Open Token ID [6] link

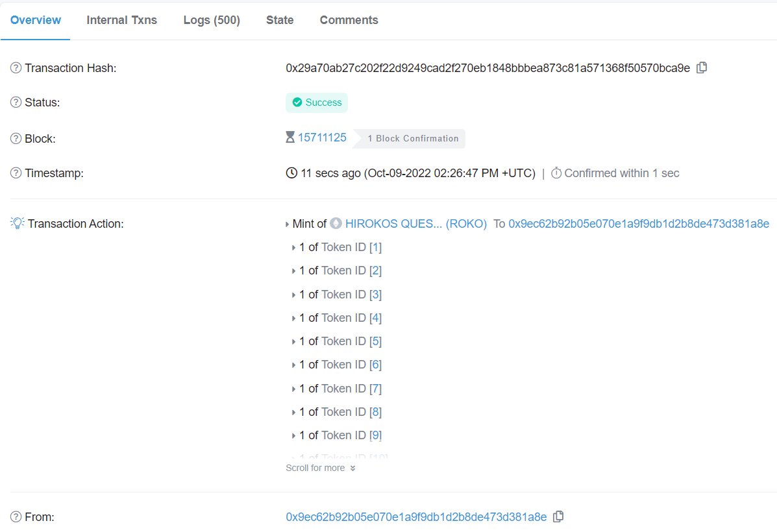(x=376, y=365)
